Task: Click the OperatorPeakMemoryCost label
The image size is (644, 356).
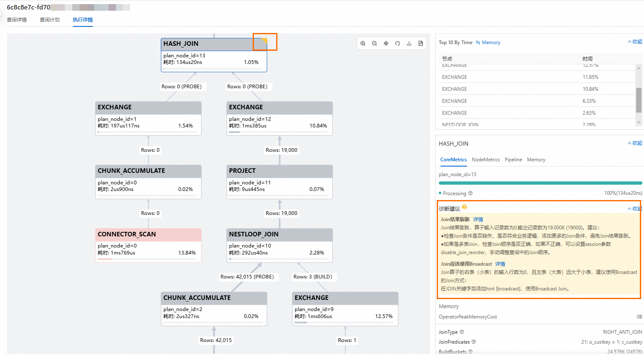Action: tap(468, 317)
